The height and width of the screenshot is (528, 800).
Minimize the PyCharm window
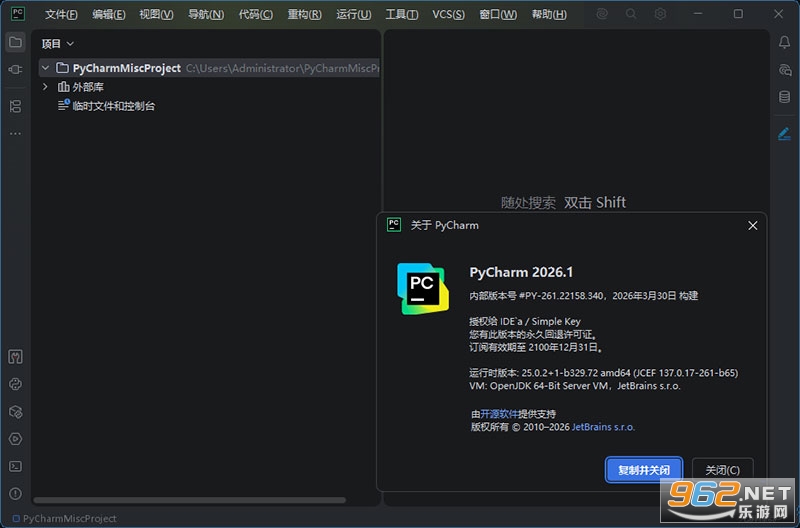click(x=698, y=14)
